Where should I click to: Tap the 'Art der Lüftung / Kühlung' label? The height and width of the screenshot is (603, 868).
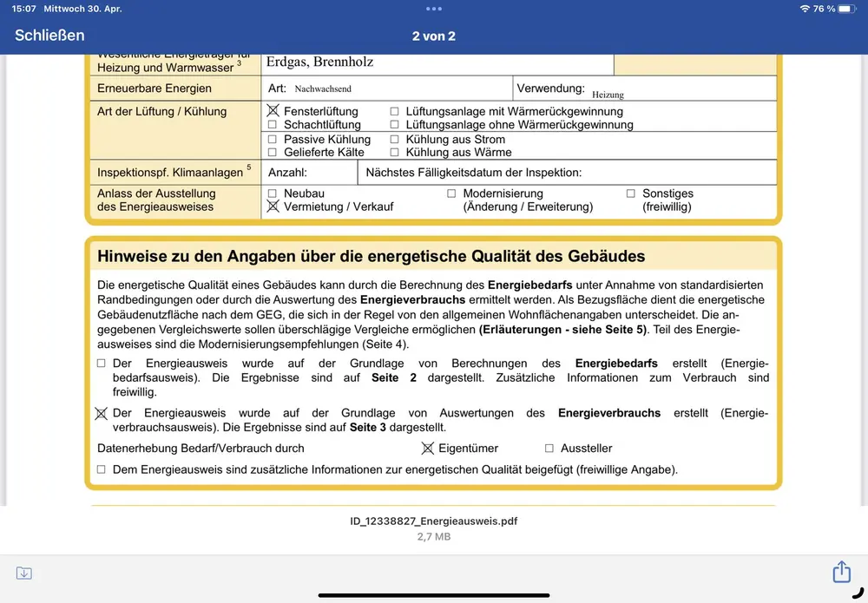pos(161,111)
